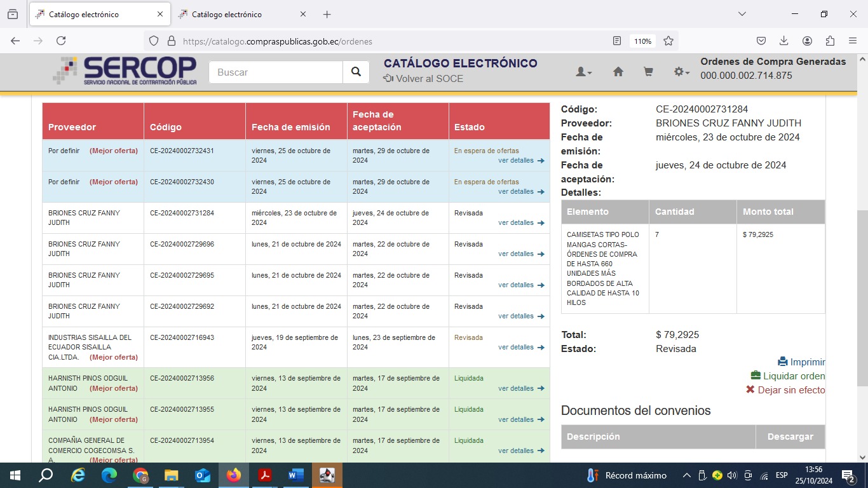Bookmark page with the star icon
The height and width of the screenshot is (488, 868).
coord(668,41)
